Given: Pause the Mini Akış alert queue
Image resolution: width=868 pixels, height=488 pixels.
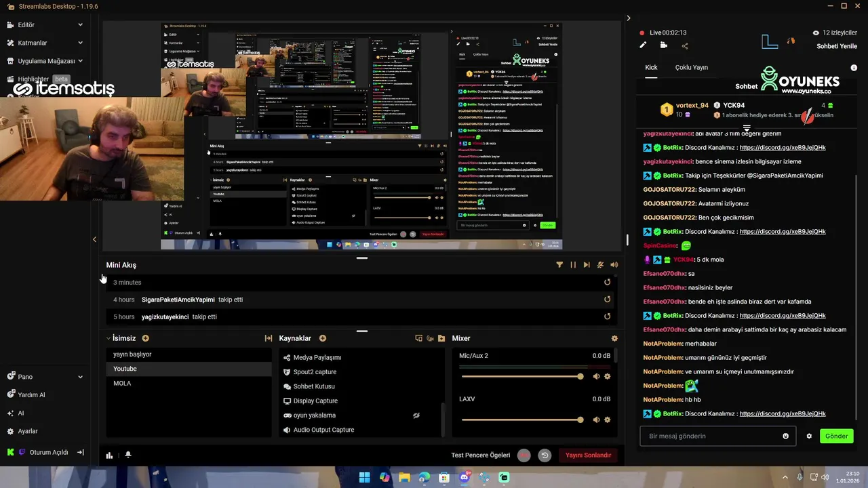Looking at the screenshot, I should (573, 265).
